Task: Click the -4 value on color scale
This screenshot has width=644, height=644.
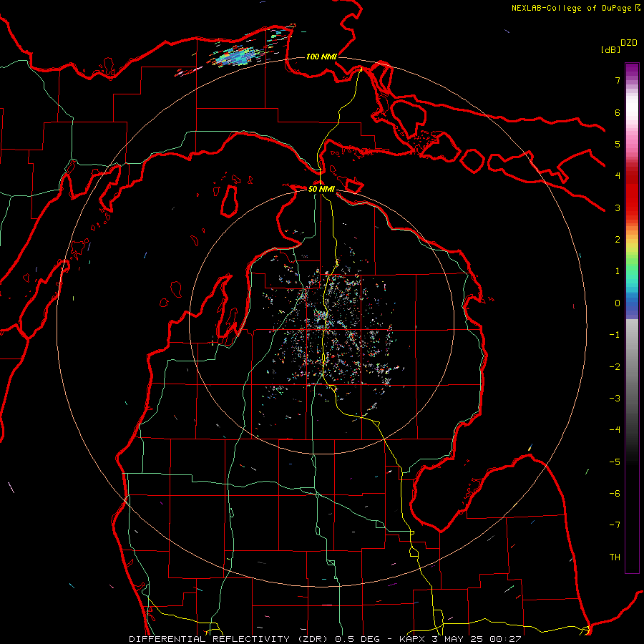Action: pos(615,430)
